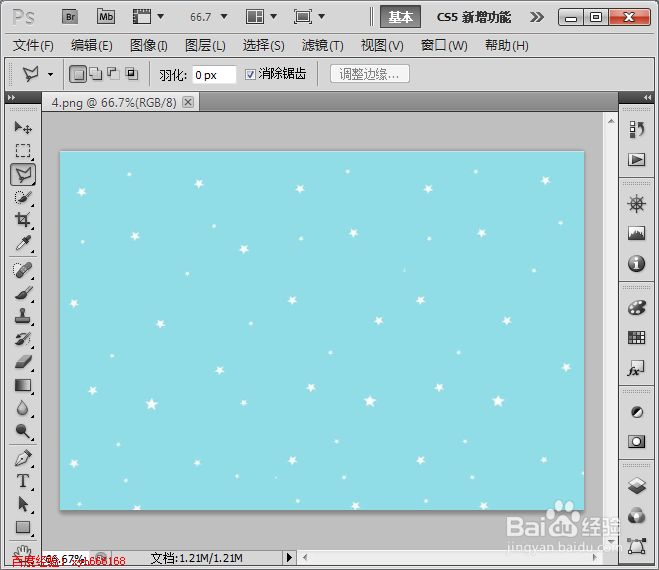Choose Add to selection mode
Viewport: 659px width, 570px height.
[x=96, y=74]
